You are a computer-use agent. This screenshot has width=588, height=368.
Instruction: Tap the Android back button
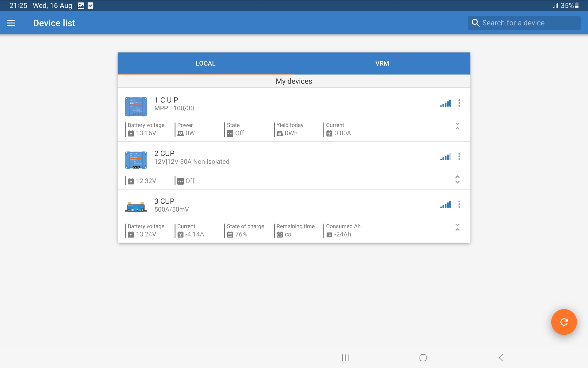tap(501, 358)
